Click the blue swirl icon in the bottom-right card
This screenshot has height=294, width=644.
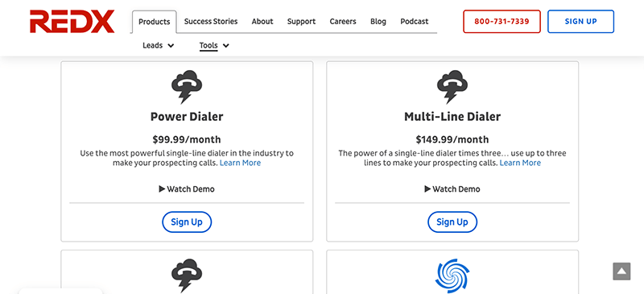tap(452, 275)
